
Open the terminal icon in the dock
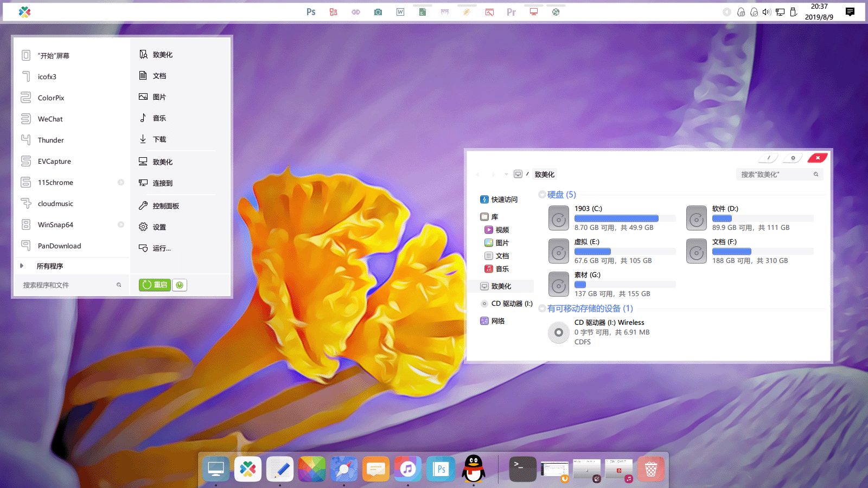[x=522, y=469]
